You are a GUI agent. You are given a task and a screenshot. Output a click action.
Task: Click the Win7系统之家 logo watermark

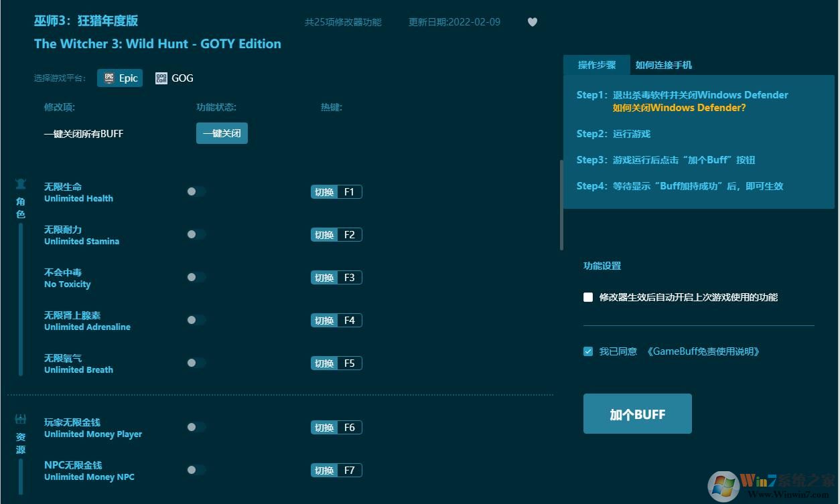pos(770,485)
